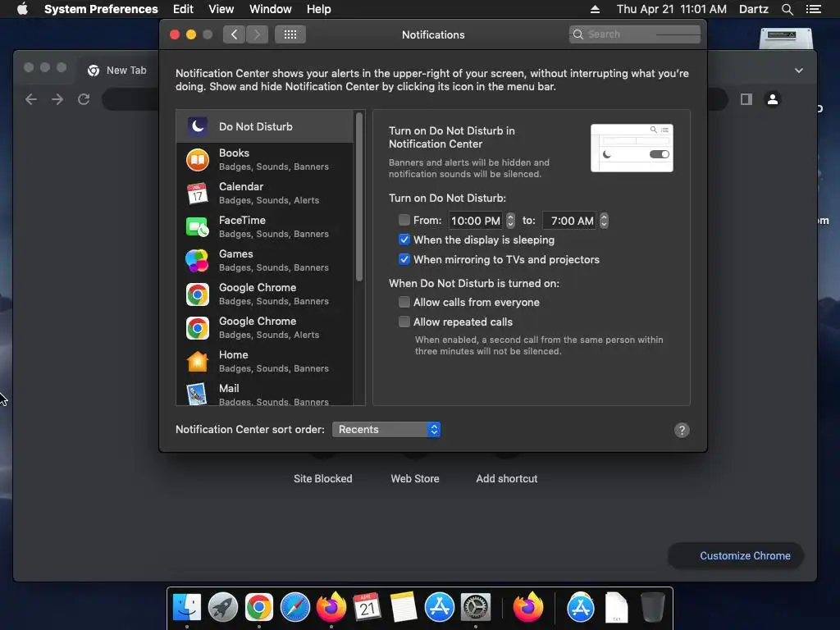Click the date and time in menu bar
Image resolution: width=840 pixels, height=630 pixels.
click(x=671, y=9)
